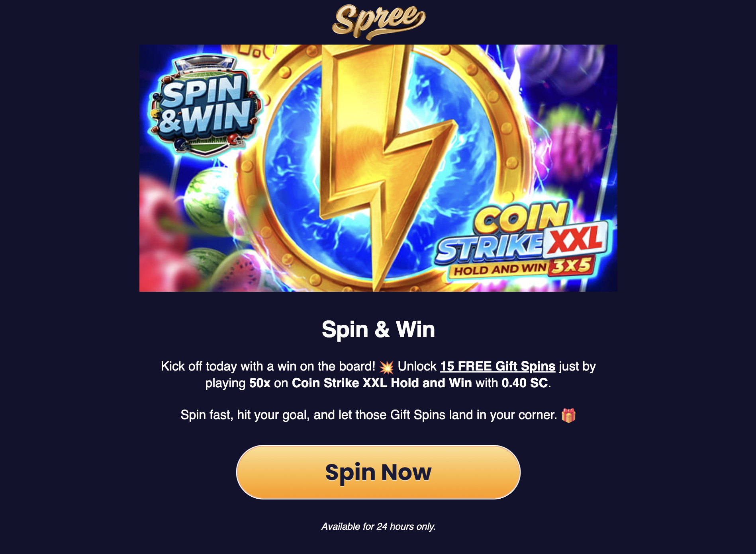Click the explosion spark emoji
756x554 pixels.
click(x=386, y=367)
